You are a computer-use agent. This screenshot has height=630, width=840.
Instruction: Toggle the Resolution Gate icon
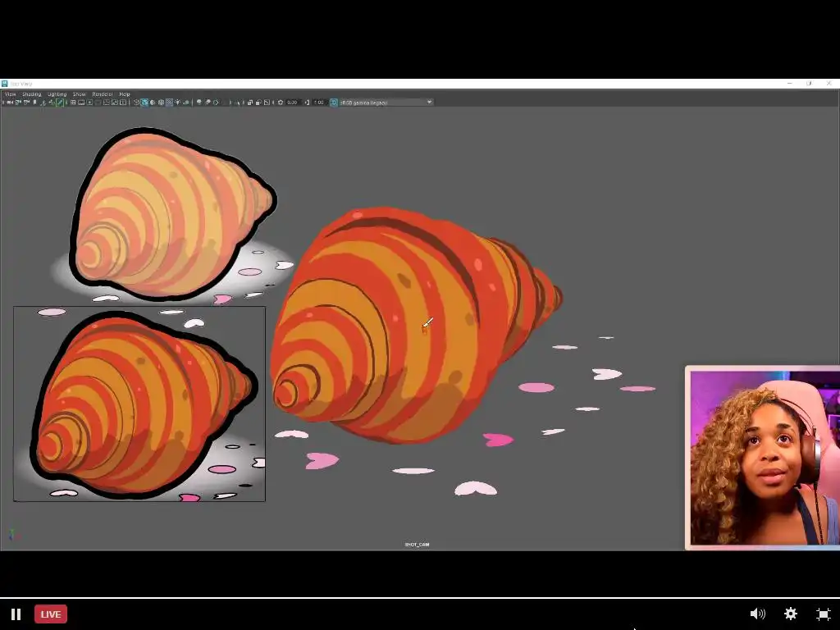89,103
